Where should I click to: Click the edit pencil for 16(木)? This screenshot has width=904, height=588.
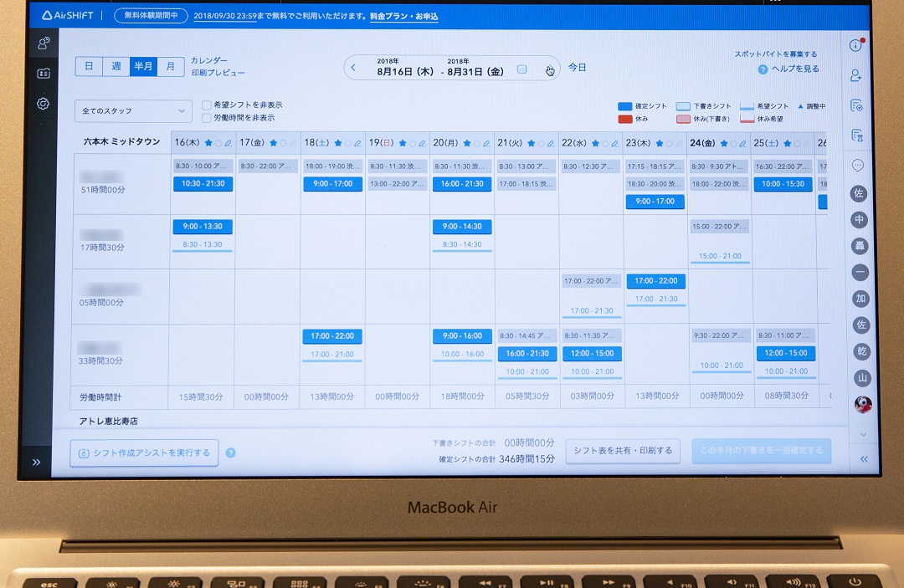229,143
